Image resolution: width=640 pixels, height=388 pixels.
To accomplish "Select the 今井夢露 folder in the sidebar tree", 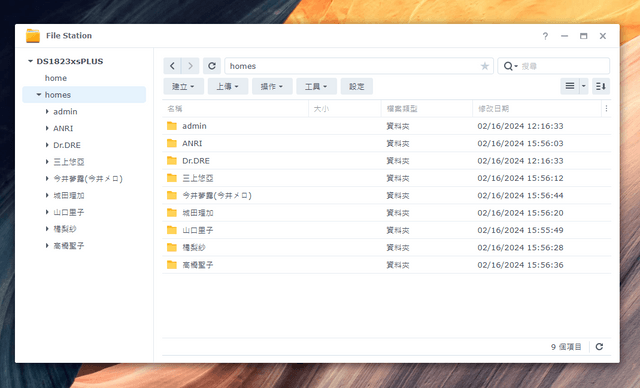I will (x=88, y=179).
